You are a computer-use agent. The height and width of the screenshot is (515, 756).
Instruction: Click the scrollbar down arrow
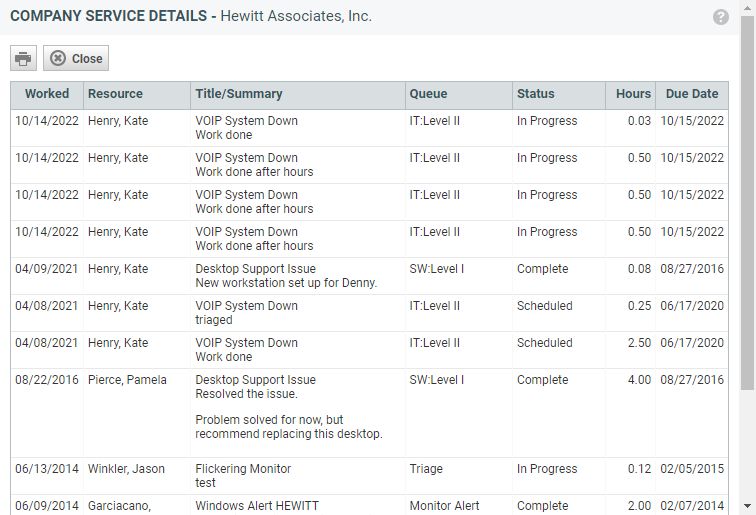747,506
